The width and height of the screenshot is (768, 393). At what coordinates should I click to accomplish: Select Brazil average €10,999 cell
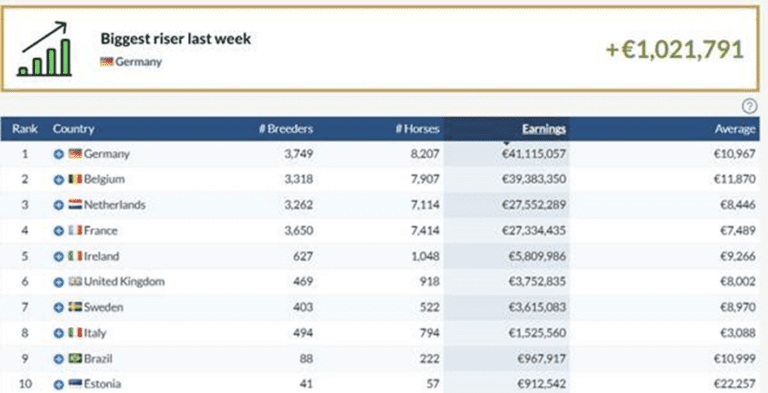[x=735, y=359]
